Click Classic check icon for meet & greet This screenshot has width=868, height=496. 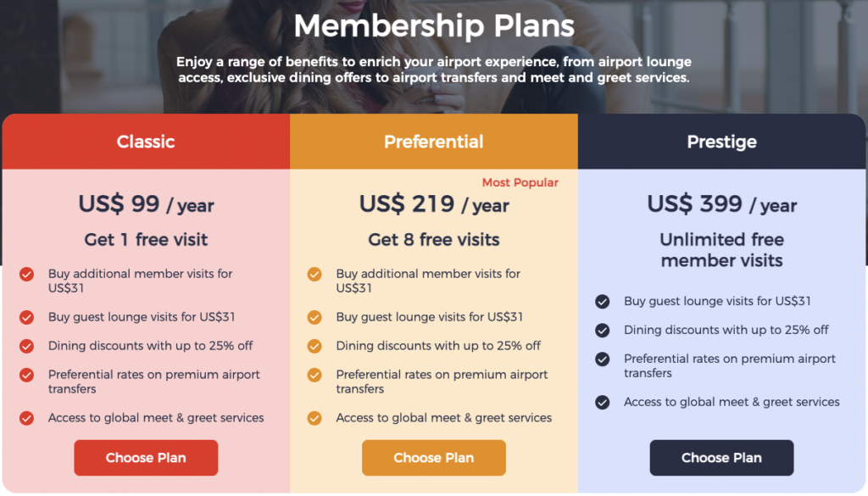27,418
